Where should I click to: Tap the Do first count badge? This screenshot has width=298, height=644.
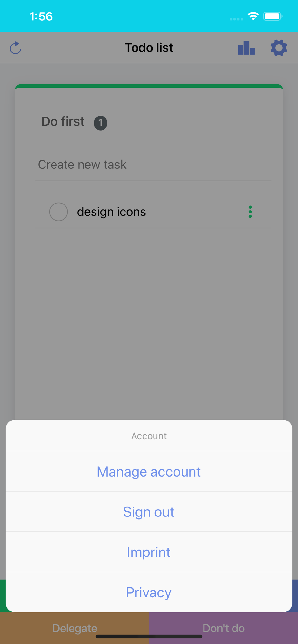click(x=101, y=123)
